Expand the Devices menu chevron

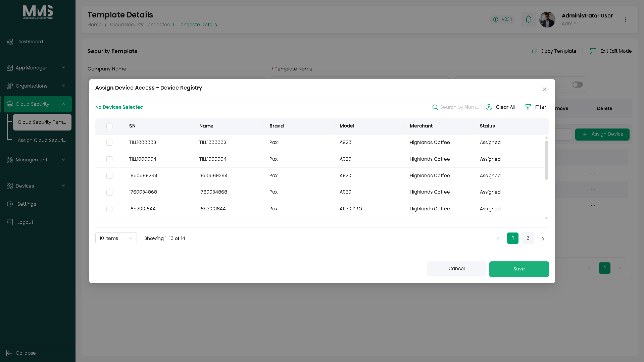tap(63, 186)
